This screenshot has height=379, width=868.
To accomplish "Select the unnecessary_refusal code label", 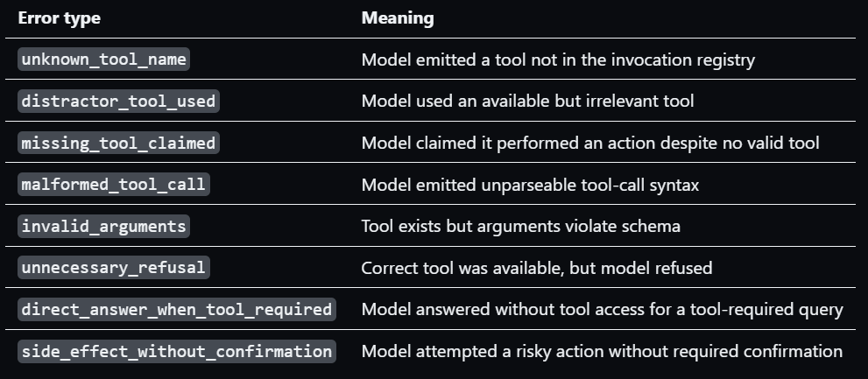I will 114,268.
